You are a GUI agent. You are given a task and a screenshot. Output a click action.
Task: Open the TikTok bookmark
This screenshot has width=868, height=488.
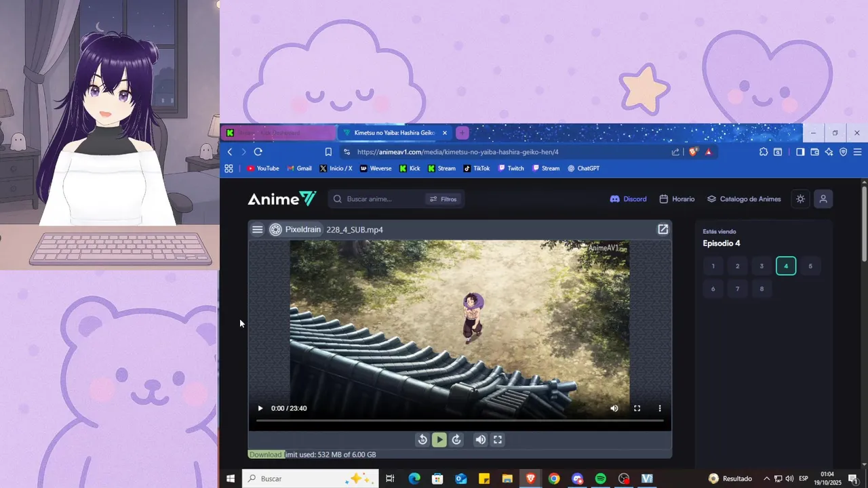coord(477,168)
